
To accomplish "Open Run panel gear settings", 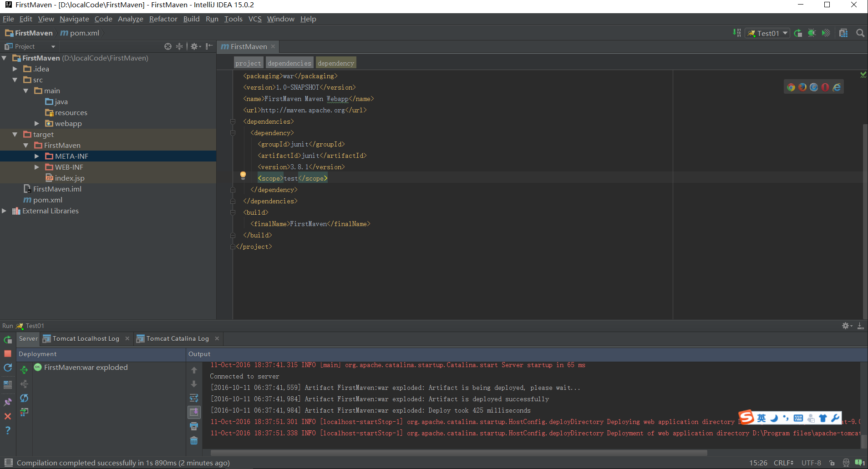I will pos(847,326).
